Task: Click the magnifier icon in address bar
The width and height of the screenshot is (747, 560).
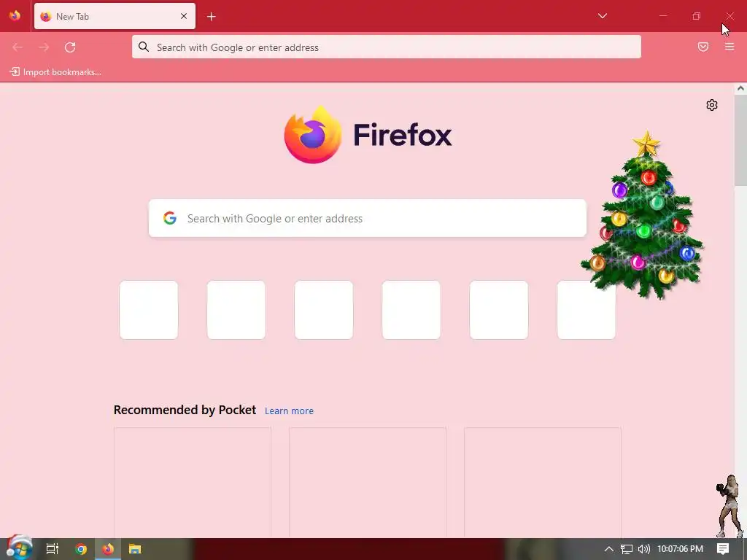Action: tap(144, 47)
